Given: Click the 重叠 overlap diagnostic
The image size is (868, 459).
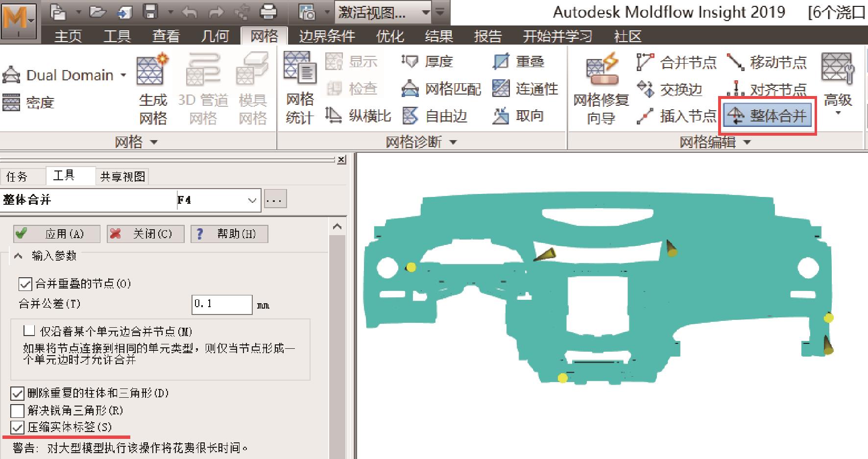Looking at the screenshot, I should [x=519, y=62].
